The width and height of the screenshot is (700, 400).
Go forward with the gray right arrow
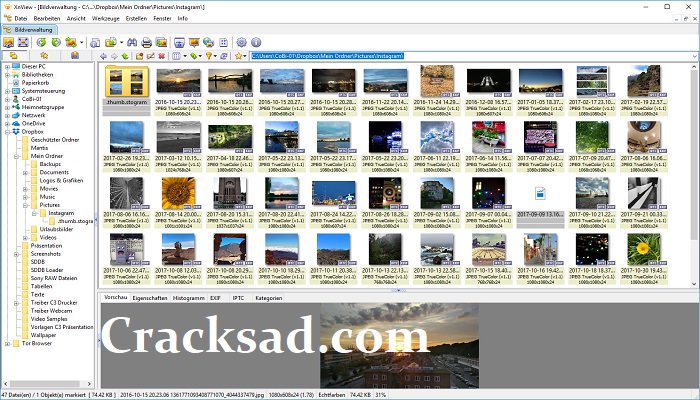pyautogui.click(x=114, y=56)
